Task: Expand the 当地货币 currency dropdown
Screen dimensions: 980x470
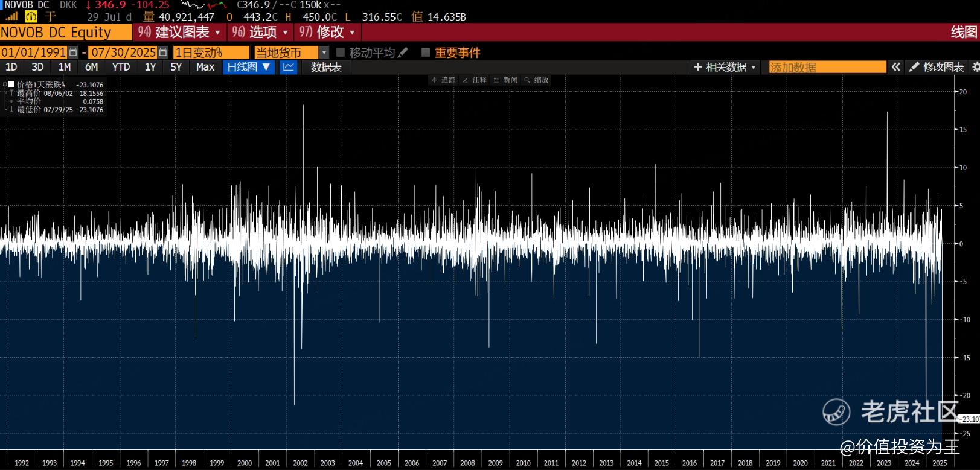Action: click(324, 52)
